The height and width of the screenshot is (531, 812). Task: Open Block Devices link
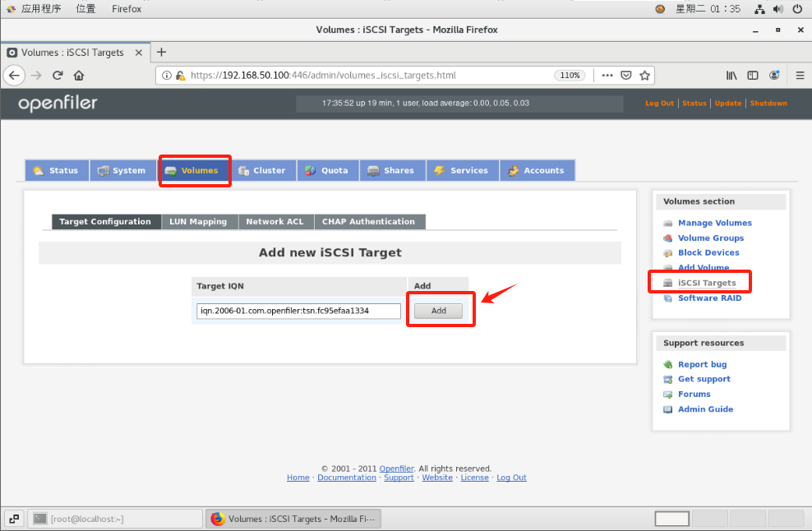coord(708,253)
